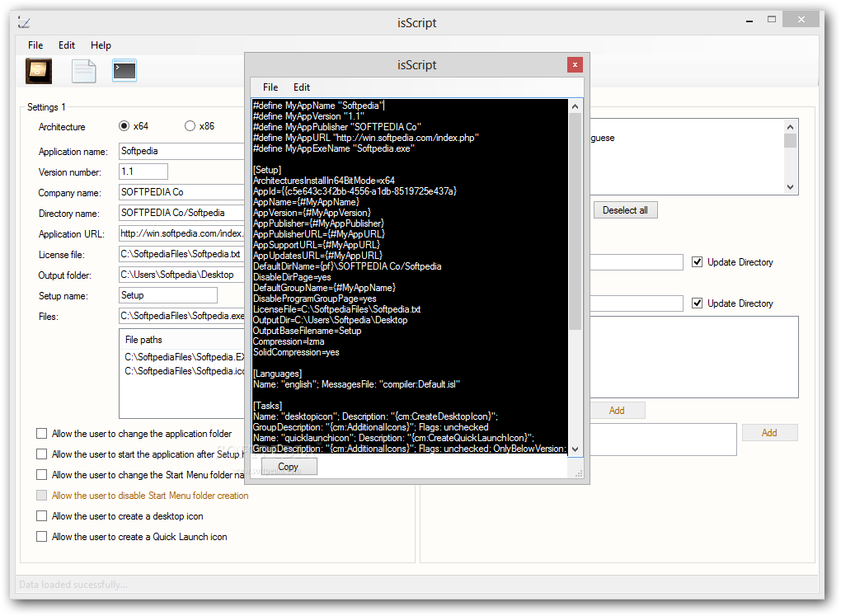Open File menu in main window

[35, 45]
